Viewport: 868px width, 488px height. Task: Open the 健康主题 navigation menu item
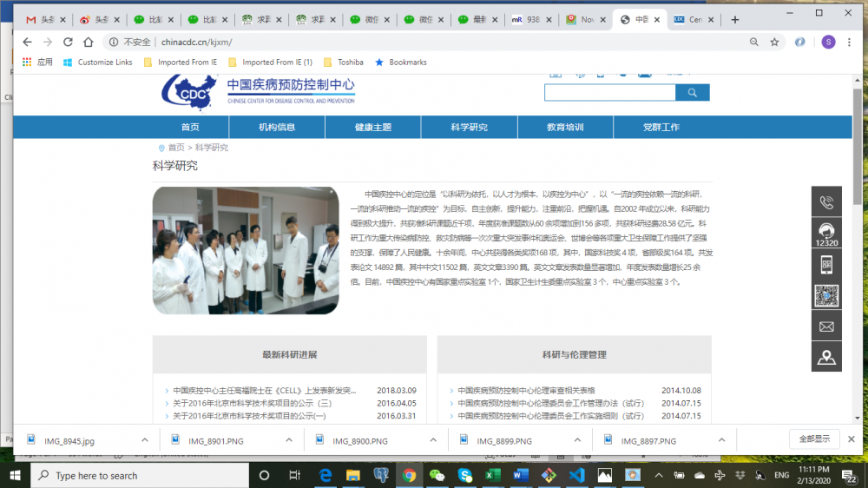tap(372, 128)
